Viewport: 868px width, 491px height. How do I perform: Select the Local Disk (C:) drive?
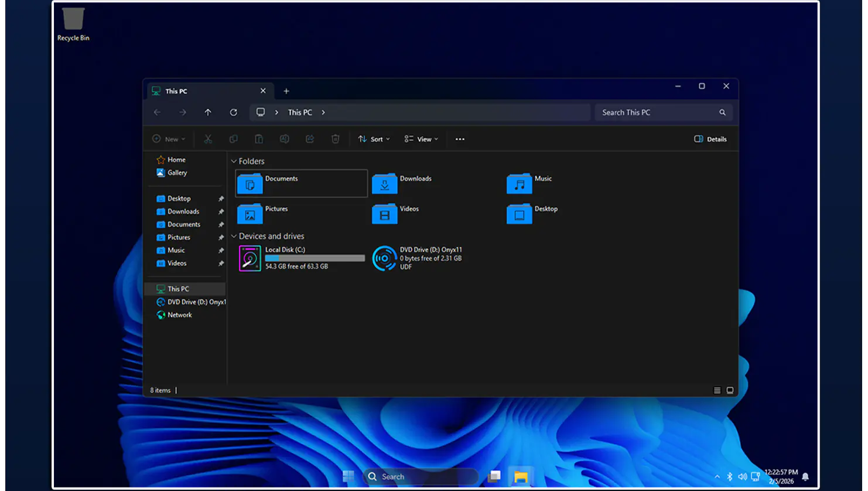302,258
